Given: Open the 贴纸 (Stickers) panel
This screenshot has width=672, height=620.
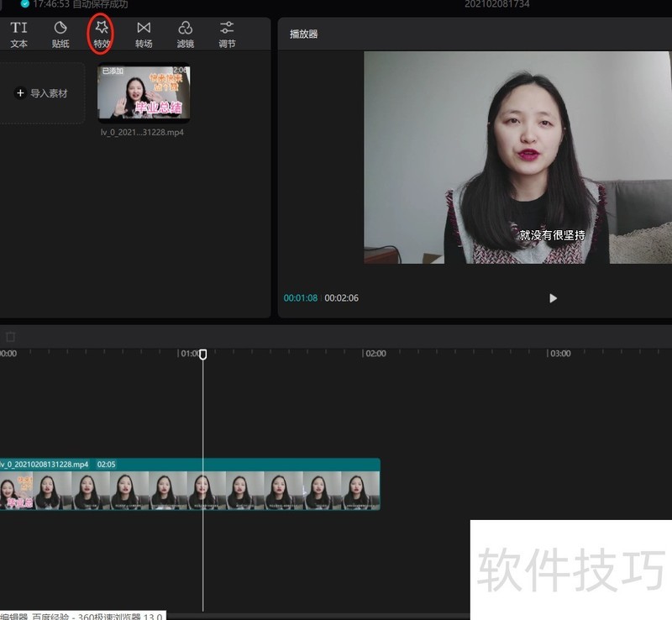Looking at the screenshot, I should point(60,34).
